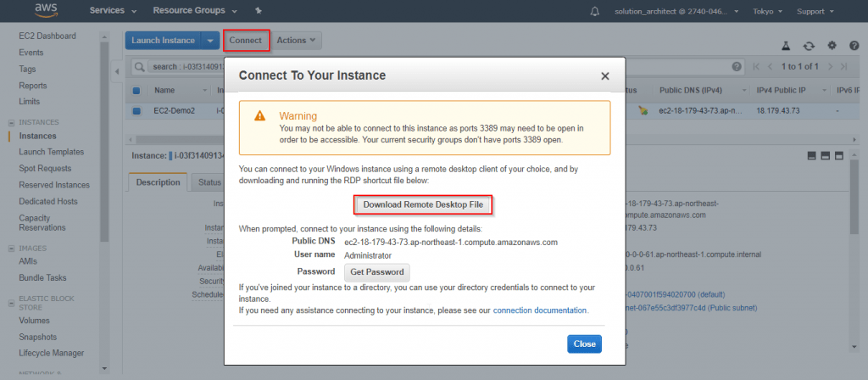Click the search filter help icon
The image size is (868, 380).
pyautogui.click(x=737, y=66)
